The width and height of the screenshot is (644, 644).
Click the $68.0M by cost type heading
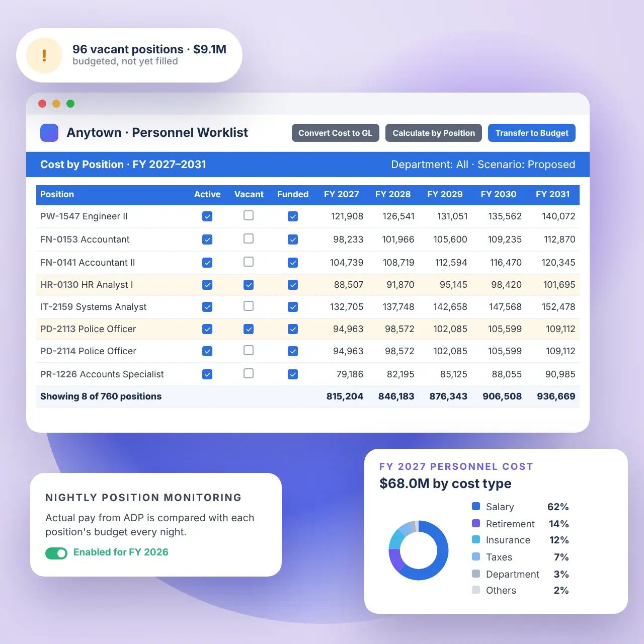point(445,484)
